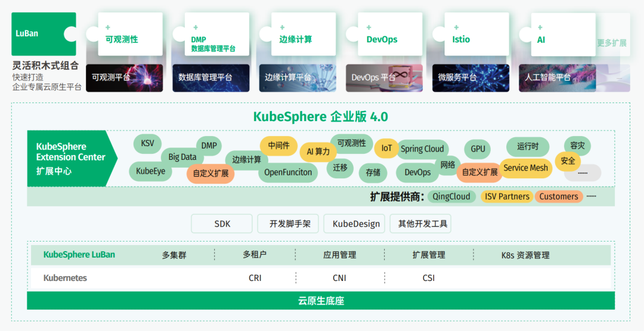The height and width of the screenshot is (331, 644).
Task: Click the 扩展提供商 label
Action: point(397,197)
